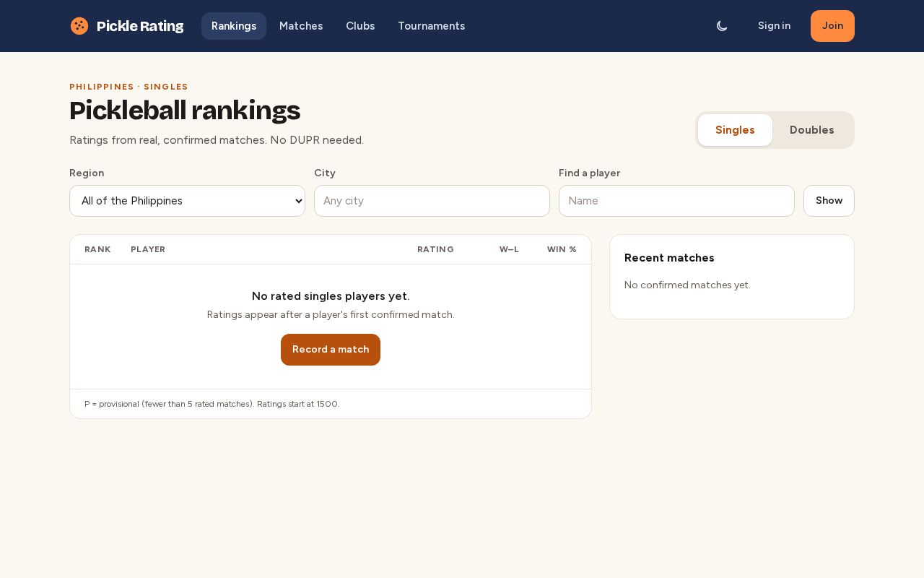924x578 pixels.
Task: Click the Recent matches heading
Action: click(x=669, y=258)
